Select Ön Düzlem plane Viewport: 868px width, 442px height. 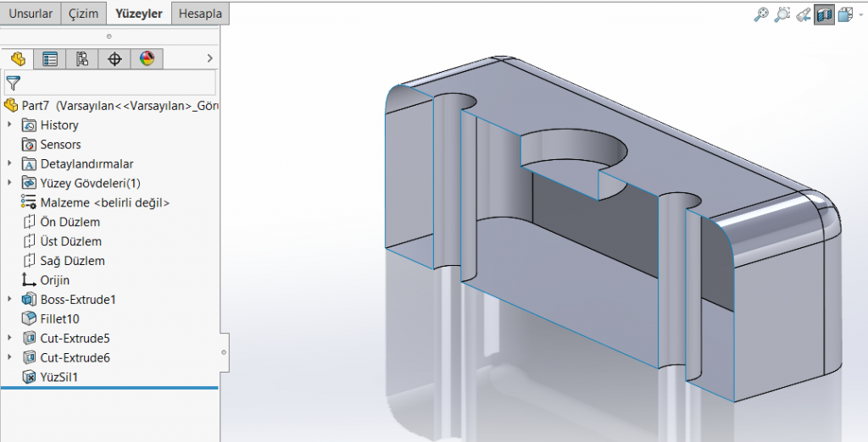[70, 222]
